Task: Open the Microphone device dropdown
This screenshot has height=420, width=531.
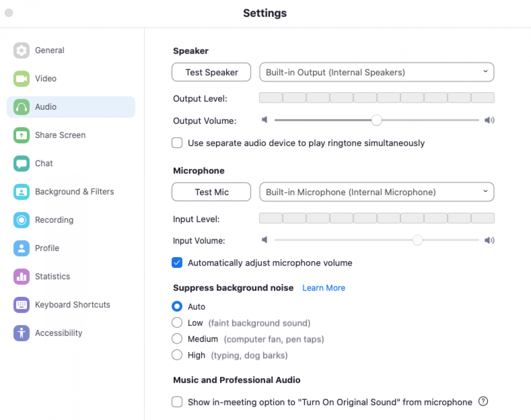Action: click(x=376, y=192)
